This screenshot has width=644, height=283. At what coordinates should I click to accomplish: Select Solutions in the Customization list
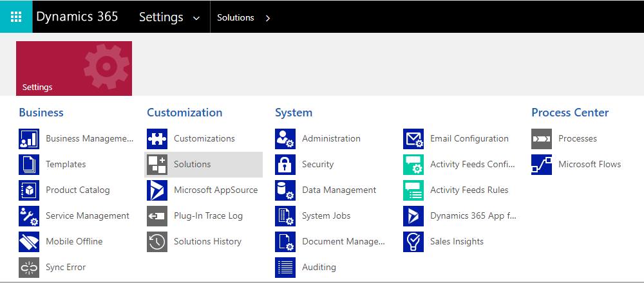click(x=192, y=165)
